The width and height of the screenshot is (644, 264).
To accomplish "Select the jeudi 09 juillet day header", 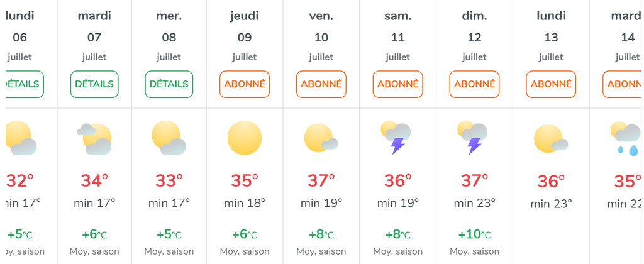I will (x=245, y=36).
